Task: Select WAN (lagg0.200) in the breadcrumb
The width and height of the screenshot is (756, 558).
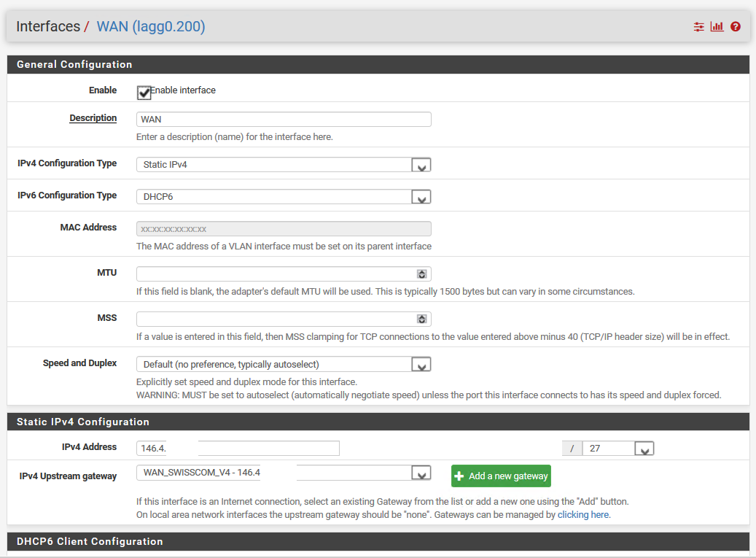Action: point(151,26)
